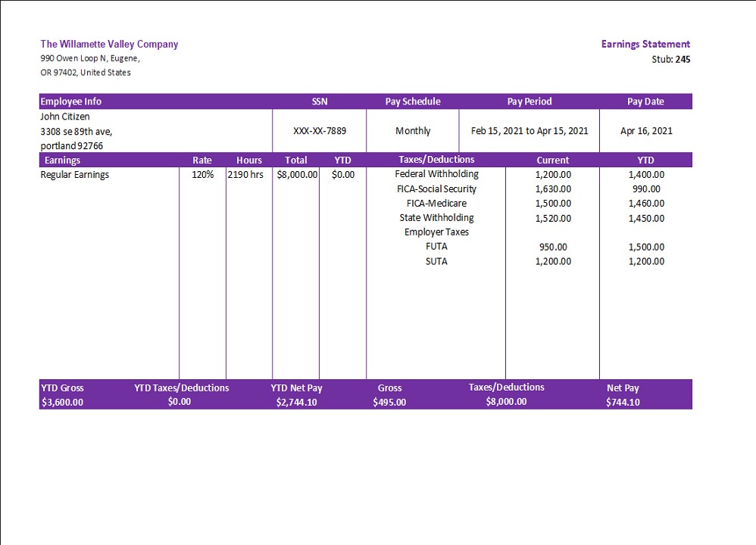This screenshot has height=545, width=756.
Task: Click the pay period date range
Action: click(529, 131)
